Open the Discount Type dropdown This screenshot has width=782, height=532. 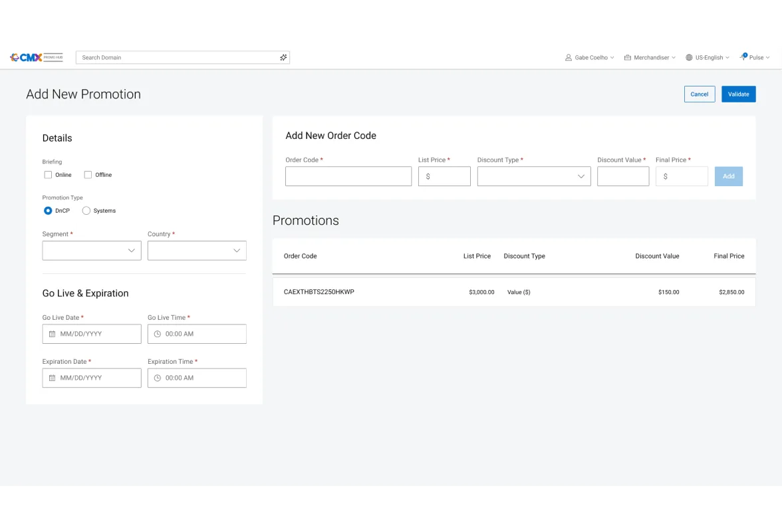(533, 176)
